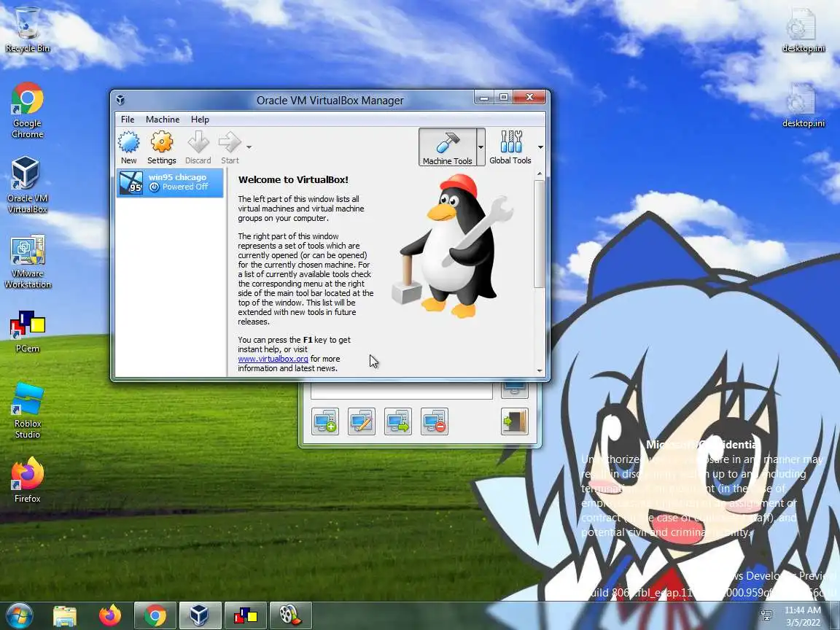This screenshot has width=840, height=630.
Task: Click the film reel taskbar icon
Action: [x=289, y=615]
